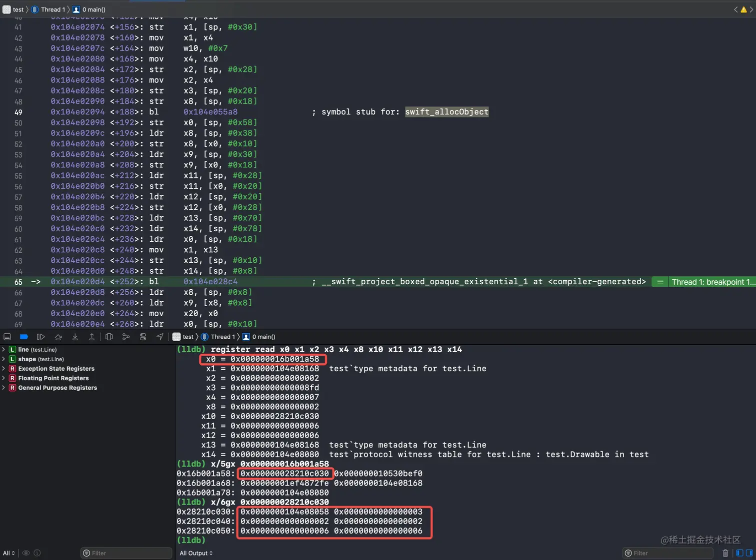Expand General Purpose Registers
Viewport: 756px width, 560px height.
tap(3, 388)
